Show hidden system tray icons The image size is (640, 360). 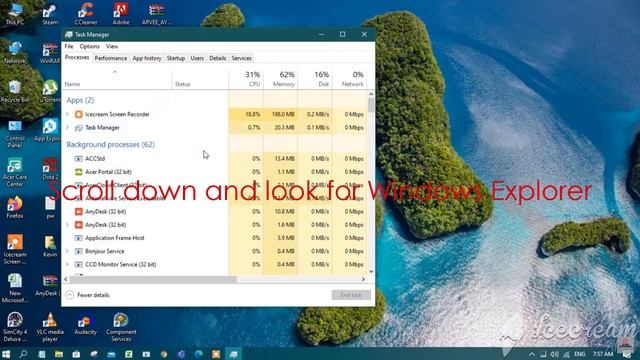click(x=531, y=354)
